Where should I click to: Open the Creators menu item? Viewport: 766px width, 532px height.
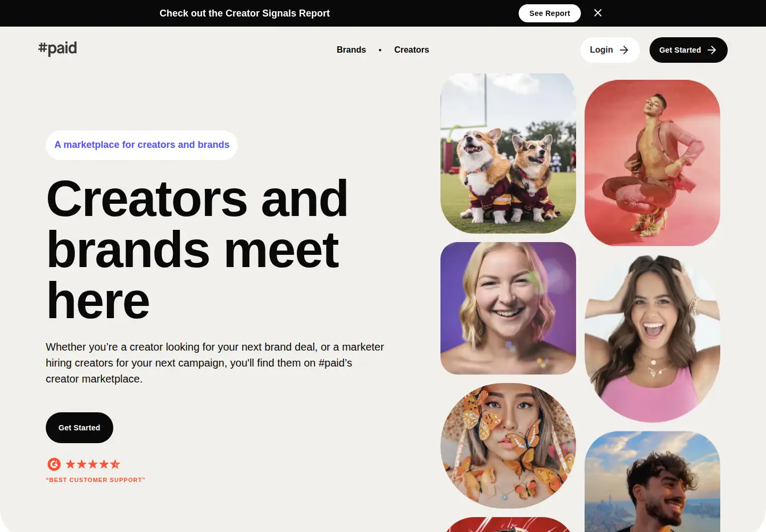(412, 49)
